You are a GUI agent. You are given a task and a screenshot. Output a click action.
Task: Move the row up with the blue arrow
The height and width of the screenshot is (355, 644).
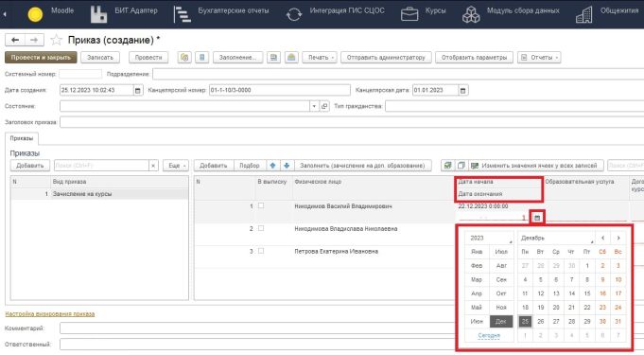click(272, 166)
